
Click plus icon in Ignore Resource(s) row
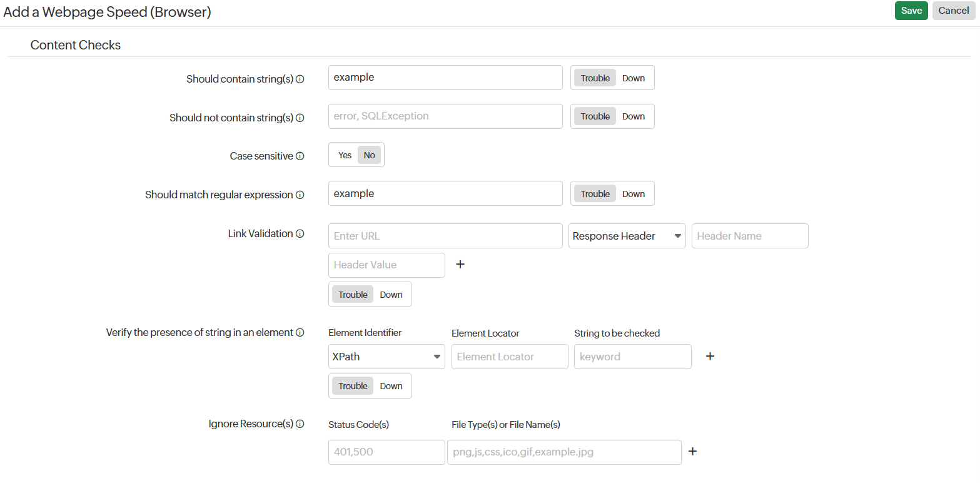click(x=692, y=452)
